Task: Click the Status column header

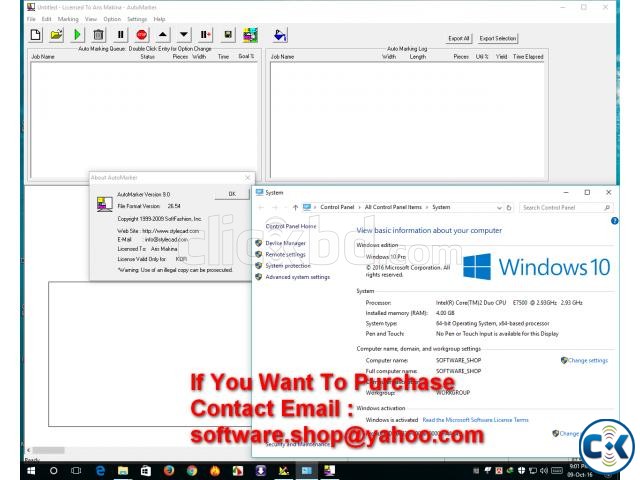Action: (x=147, y=57)
